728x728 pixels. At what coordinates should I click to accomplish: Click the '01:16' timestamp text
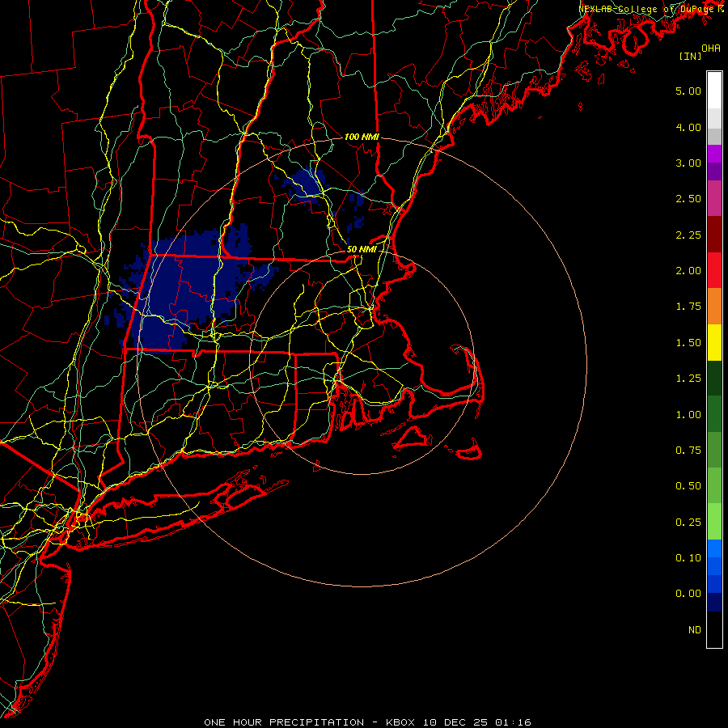tap(513, 722)
